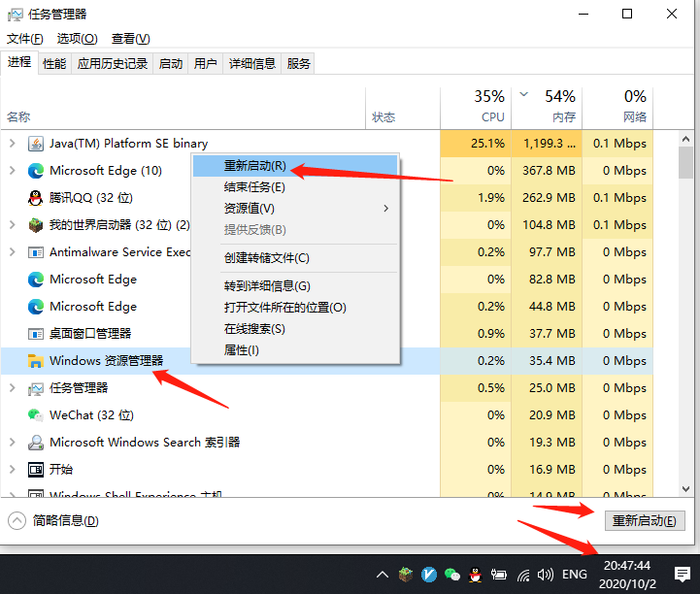This screenshot has width=700, height=594.
Task: Open the Minecraft block icon in the tray
Action: tap(406, 575)
